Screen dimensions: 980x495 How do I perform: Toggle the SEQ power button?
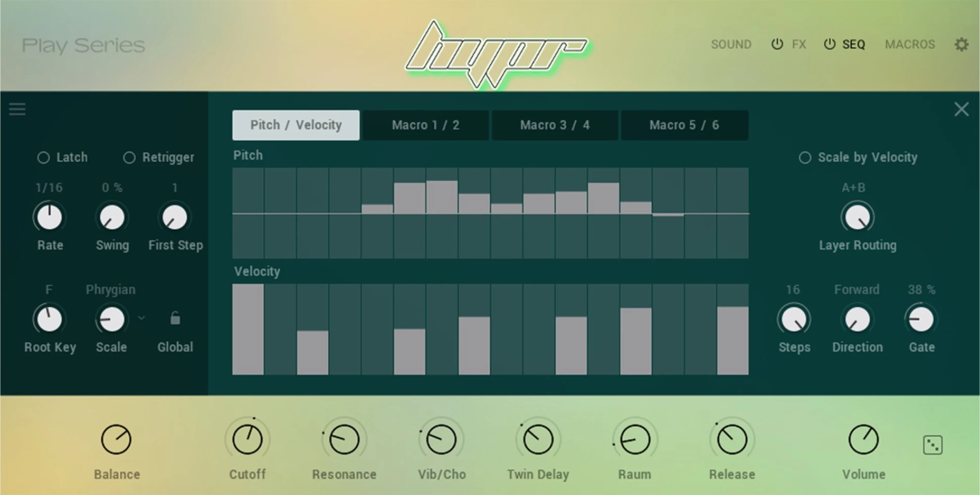(829, 44)
